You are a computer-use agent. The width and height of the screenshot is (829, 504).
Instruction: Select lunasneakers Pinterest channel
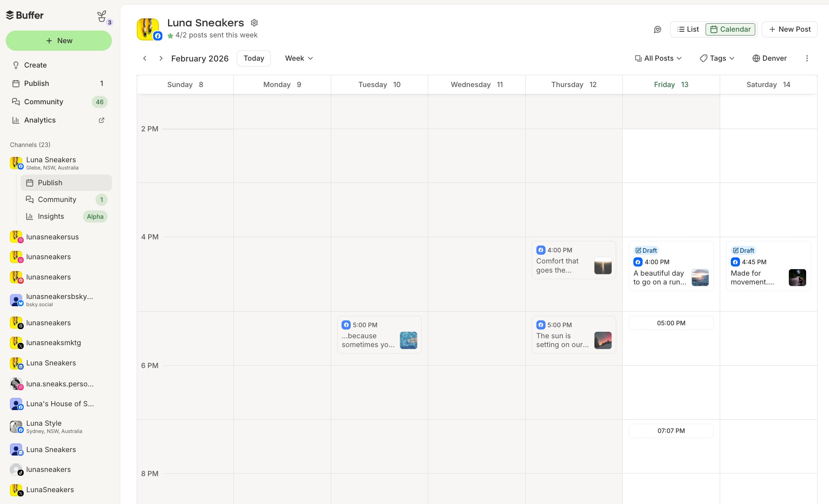point(59,277)
